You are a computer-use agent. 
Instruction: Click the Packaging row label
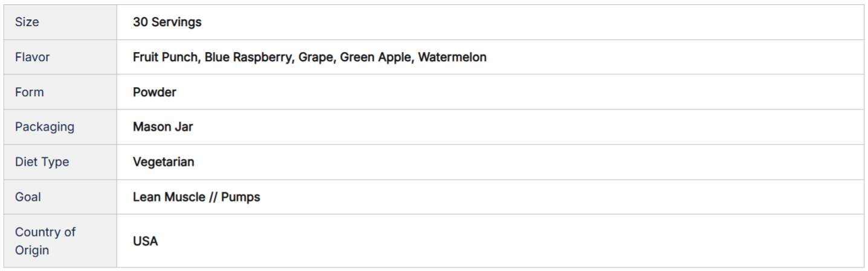click(45, 127)
